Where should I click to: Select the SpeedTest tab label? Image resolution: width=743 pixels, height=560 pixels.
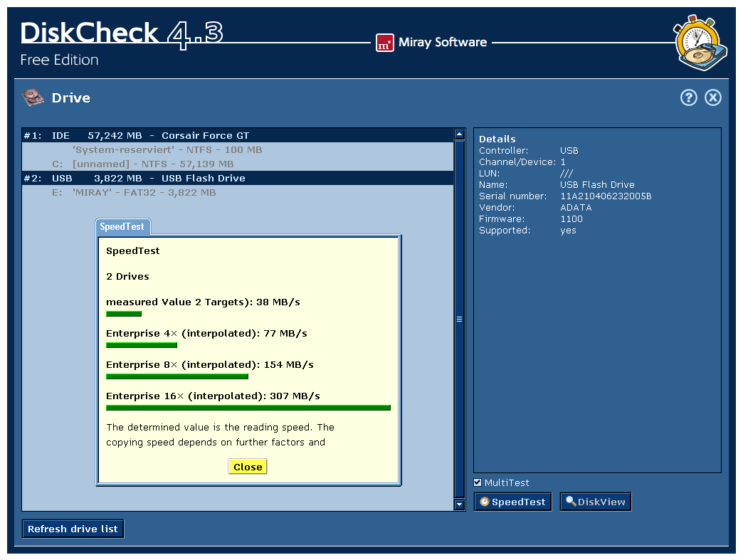click(x=122, y=226)
